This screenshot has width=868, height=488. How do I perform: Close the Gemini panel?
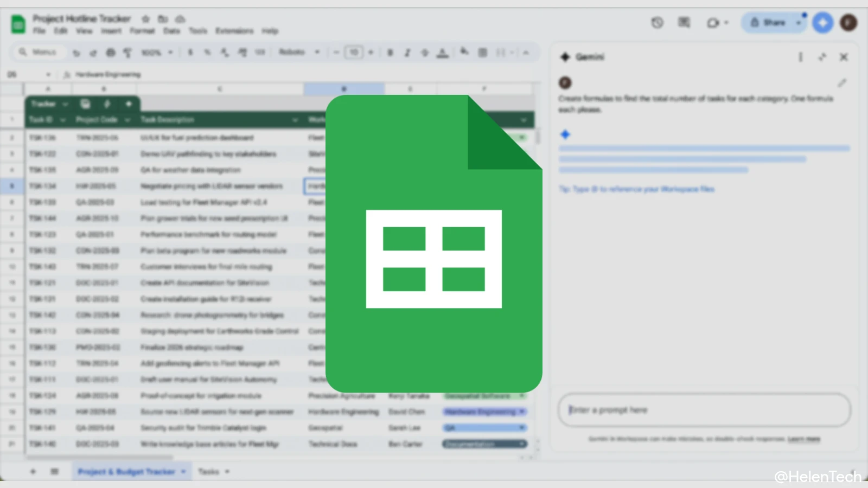click(844, 57)
